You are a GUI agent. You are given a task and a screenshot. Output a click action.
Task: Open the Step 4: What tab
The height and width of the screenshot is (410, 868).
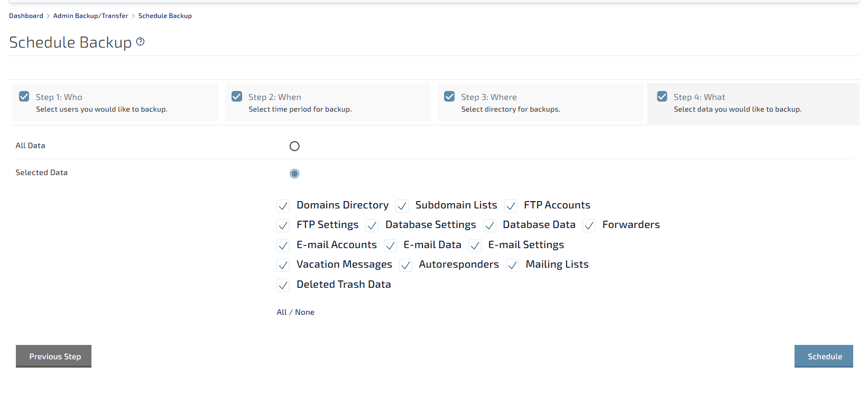coord(753,103)
